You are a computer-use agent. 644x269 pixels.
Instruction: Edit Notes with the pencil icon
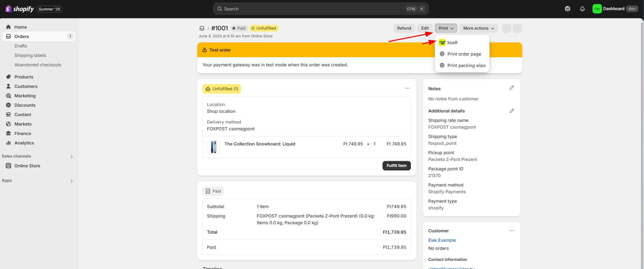click(x=511, y=88)
